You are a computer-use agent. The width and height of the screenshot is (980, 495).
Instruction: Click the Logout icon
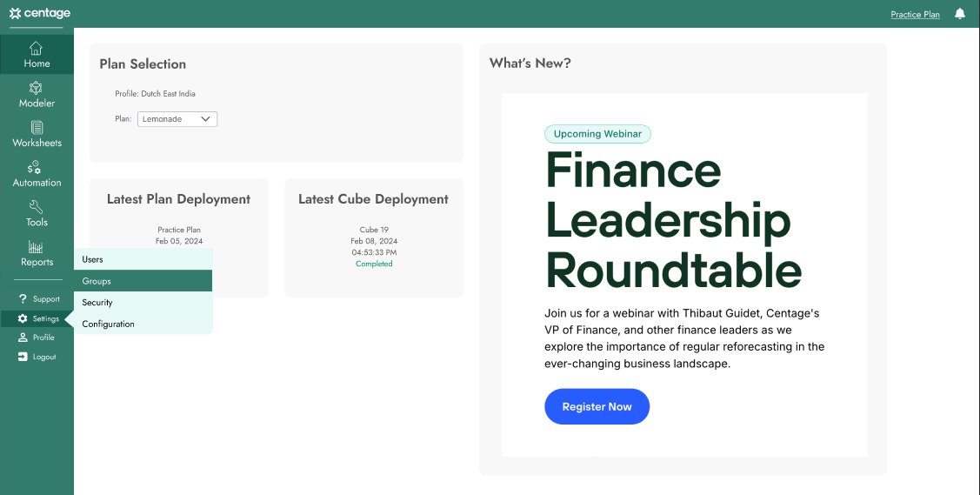tap(23, 357)
